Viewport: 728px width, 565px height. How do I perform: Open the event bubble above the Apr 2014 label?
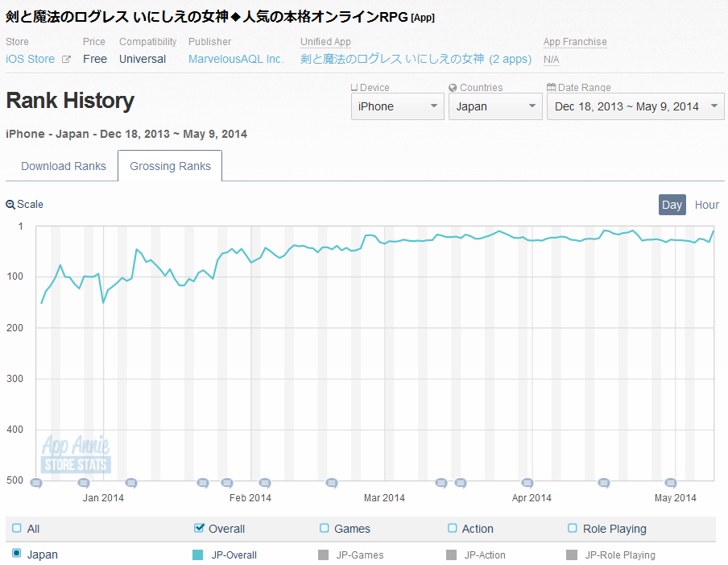tap(527, 484)
